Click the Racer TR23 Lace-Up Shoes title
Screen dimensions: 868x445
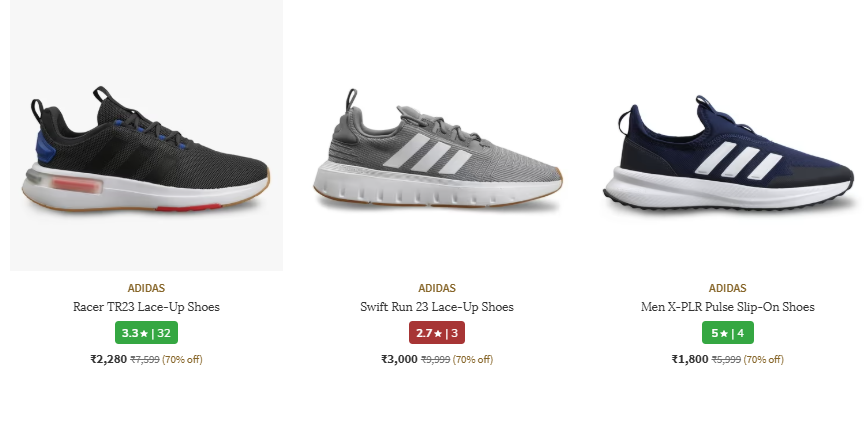point(146,307)
